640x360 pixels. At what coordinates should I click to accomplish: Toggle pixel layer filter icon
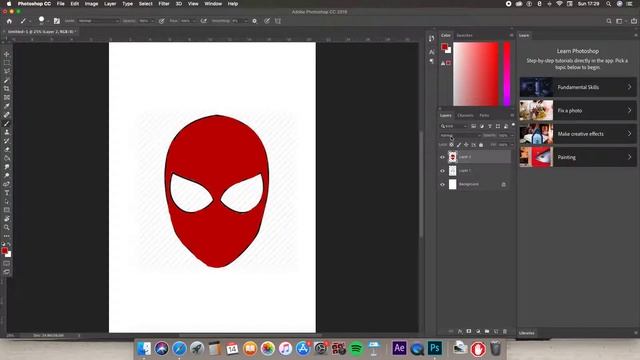pos(473,126)
